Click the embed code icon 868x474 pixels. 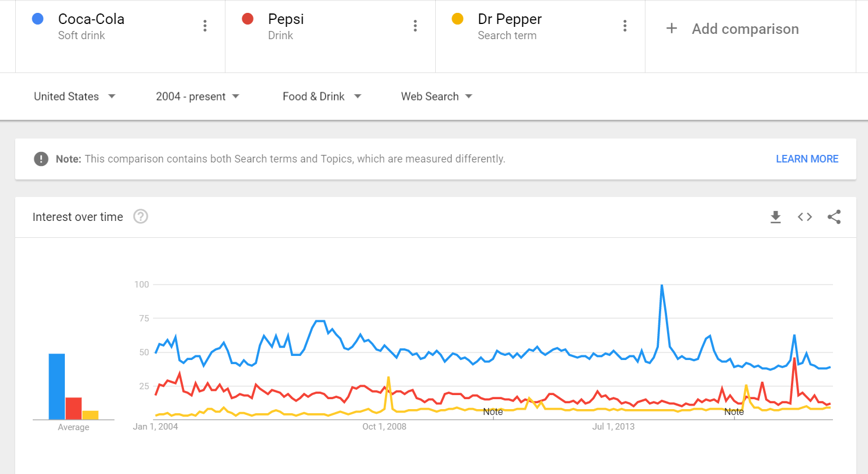[x=805, y=217]
